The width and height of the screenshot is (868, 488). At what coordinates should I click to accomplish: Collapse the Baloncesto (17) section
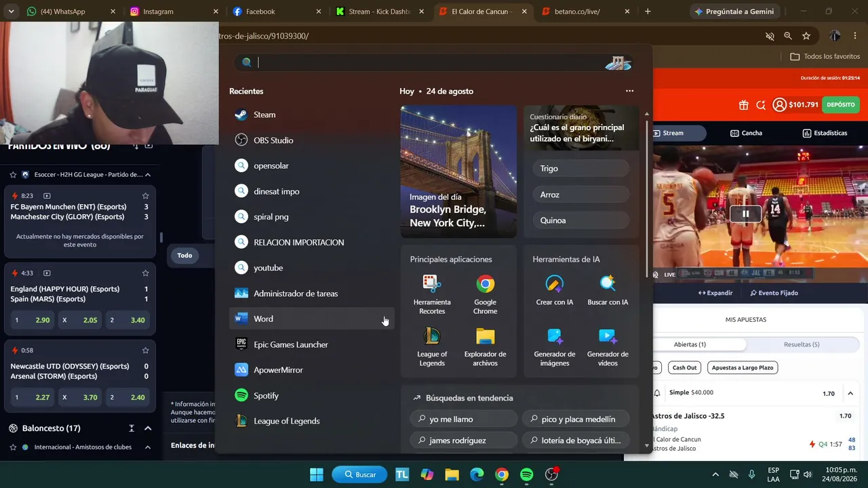click(147, 428)
